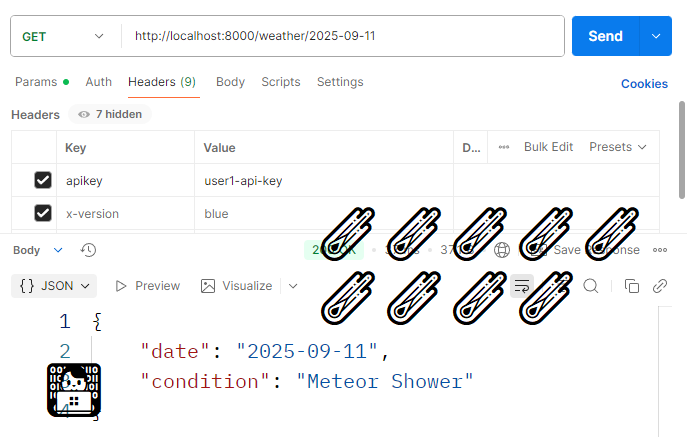Image resolution: width=687 pixels, height=437 pixels.
Task: Open the JSON format dropdown
Action: point(55,286)
